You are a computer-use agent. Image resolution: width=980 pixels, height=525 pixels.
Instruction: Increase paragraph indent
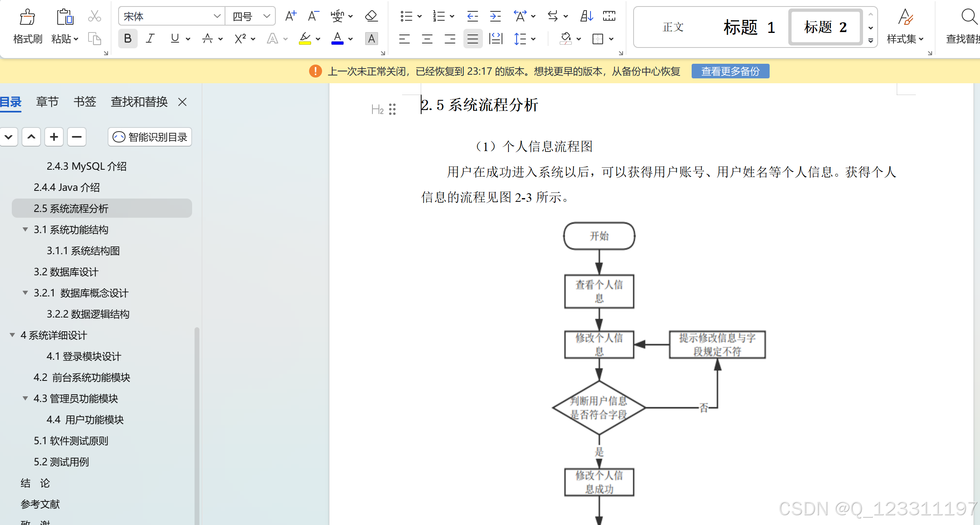click(495, 16)
